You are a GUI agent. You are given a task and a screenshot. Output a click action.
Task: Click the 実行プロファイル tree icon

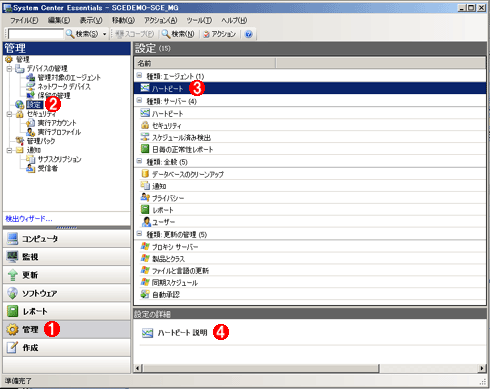pos(31,132)
